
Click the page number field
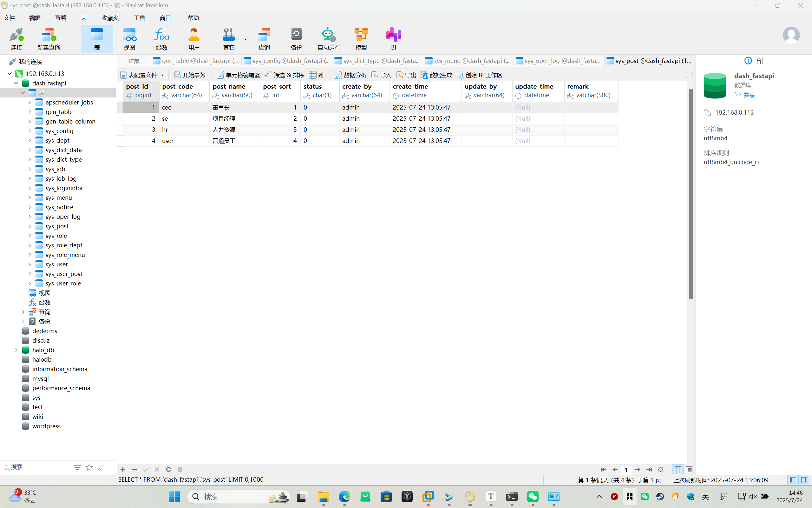click(626, 470)
